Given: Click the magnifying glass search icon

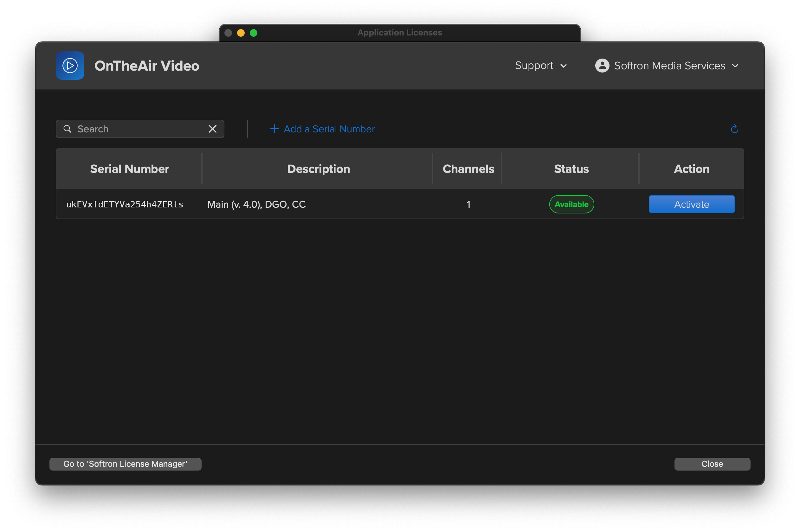Looking at the screenshot, I should [67, 129].
